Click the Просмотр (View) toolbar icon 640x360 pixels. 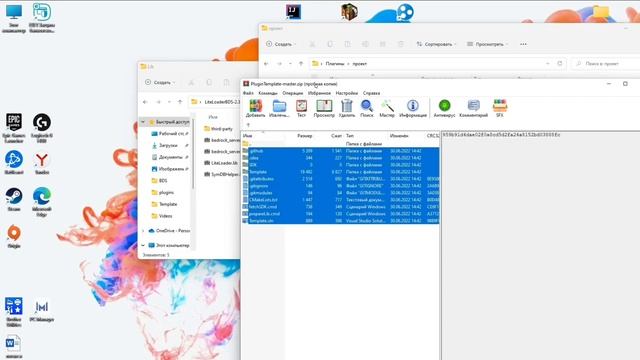[324, 108]
